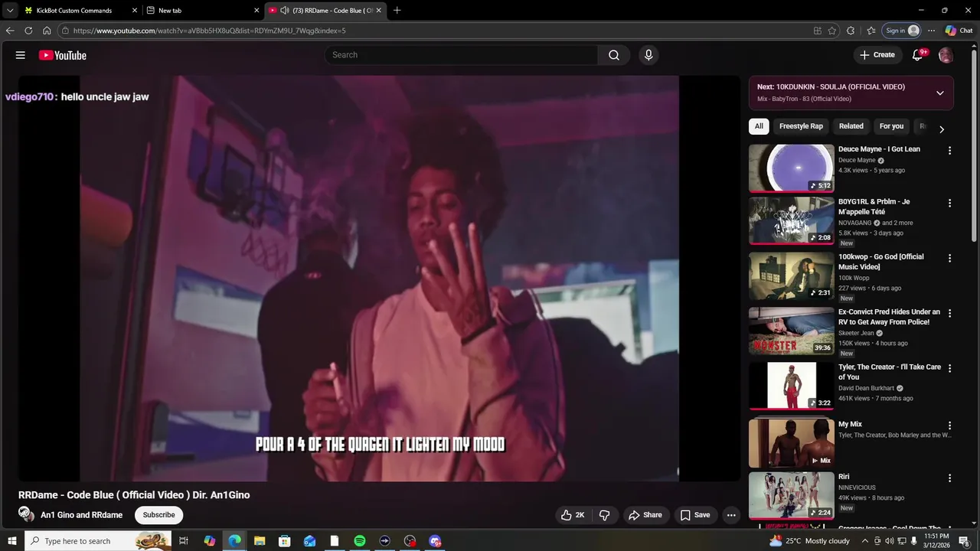Screen dimensions: 980x551
Task: Open the Riri video thumbnail
Action: [x=791, y=496]
